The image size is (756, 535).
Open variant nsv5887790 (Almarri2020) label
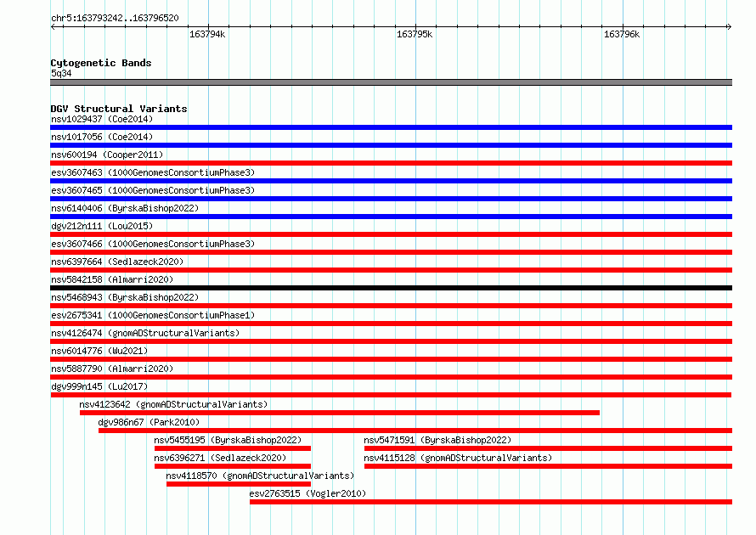(x=112, y=369)
